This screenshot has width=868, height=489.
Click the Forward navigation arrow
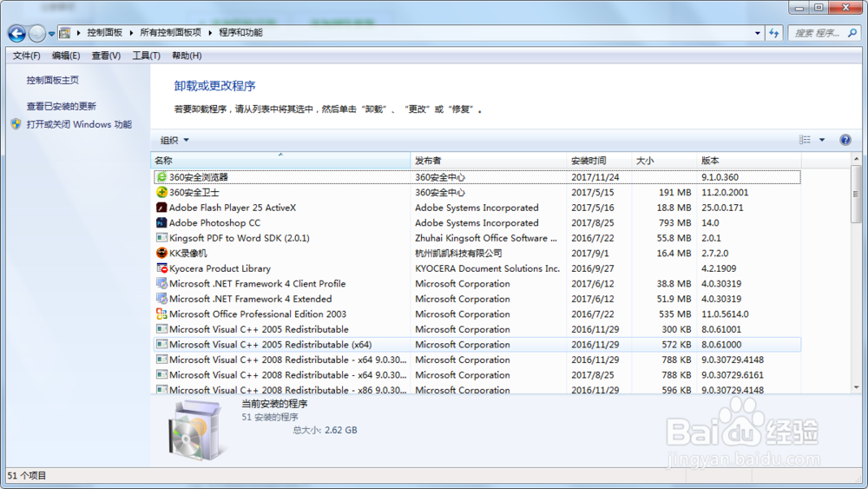point(36,33)
